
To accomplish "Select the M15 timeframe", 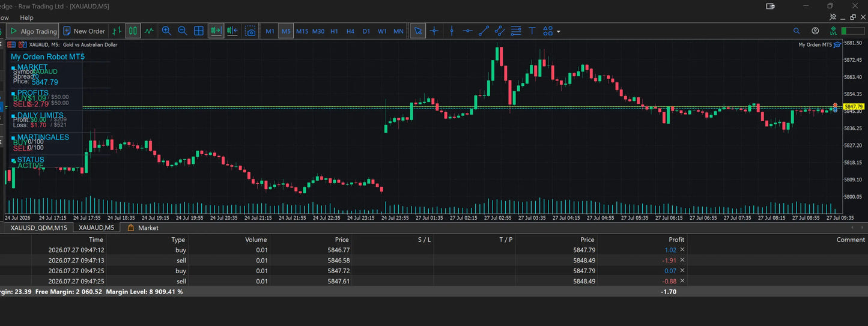I will [302, 31].
